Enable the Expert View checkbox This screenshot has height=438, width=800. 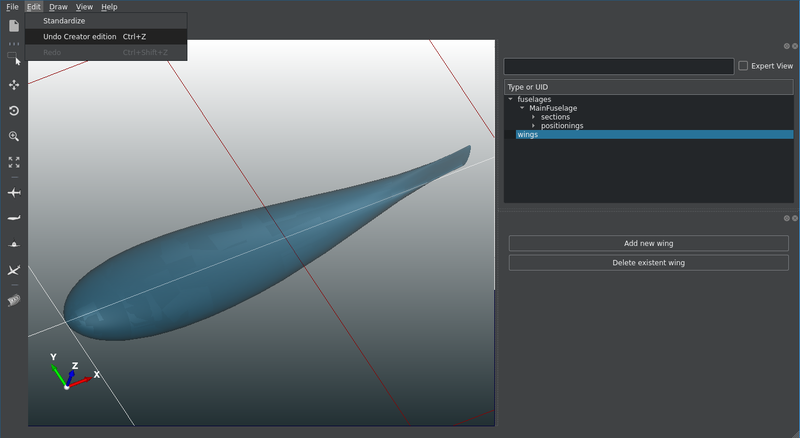[743, 66]
